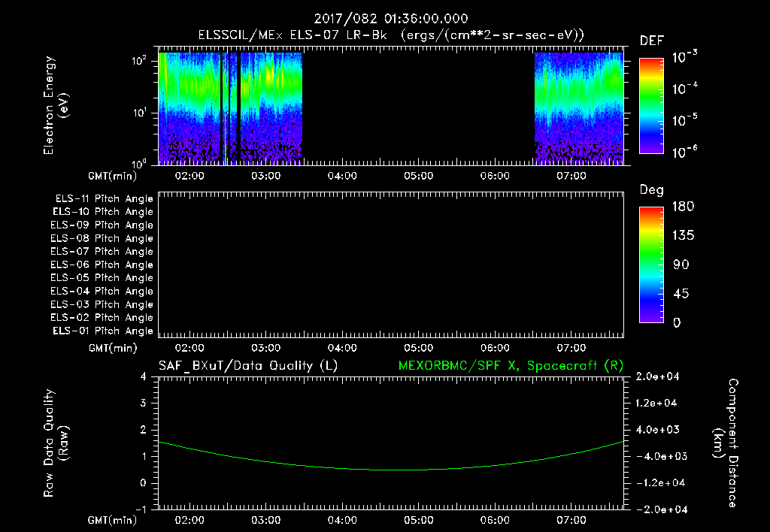The height and width of the screenshot is (532, 770).
Task: Click the 05:00 tick label under pitch angle panel
Action: coord(418,349)
